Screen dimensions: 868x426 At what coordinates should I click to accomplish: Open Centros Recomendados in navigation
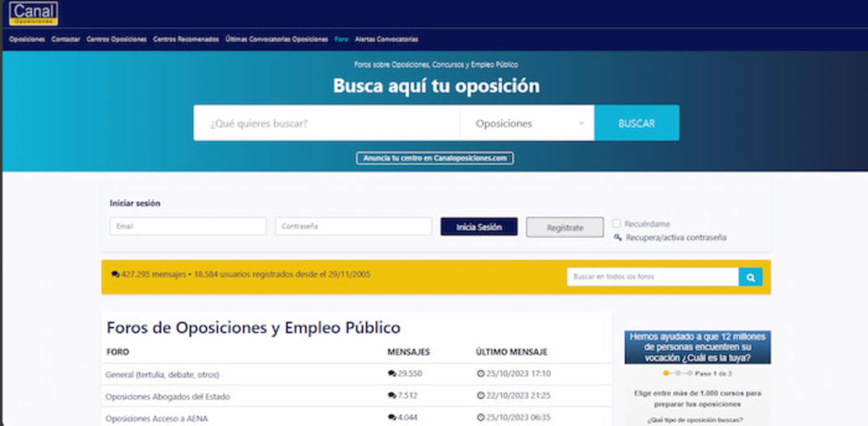click(186, 39)
